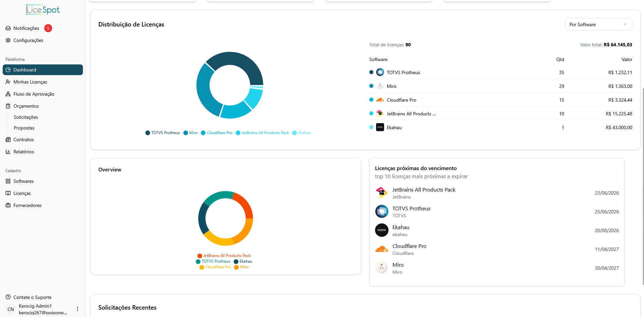Open the Por Software dropdown
This screenshot has width=644, height=317.
(598, 24)
